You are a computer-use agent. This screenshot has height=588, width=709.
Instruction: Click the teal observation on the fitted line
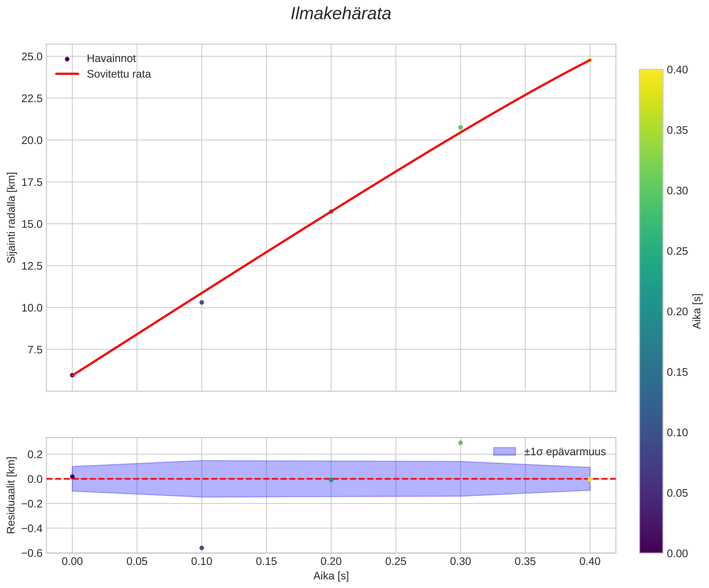tap(331, 212)
